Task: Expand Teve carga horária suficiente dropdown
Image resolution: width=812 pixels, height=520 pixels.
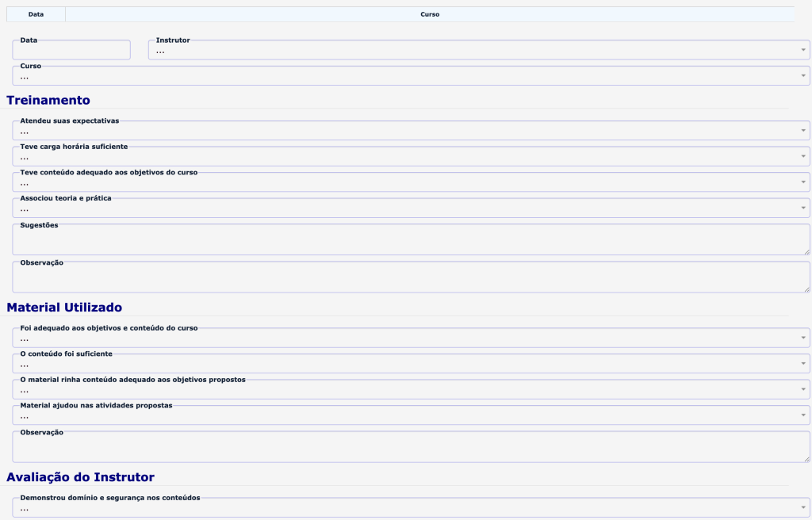Action: coord(411,157)
